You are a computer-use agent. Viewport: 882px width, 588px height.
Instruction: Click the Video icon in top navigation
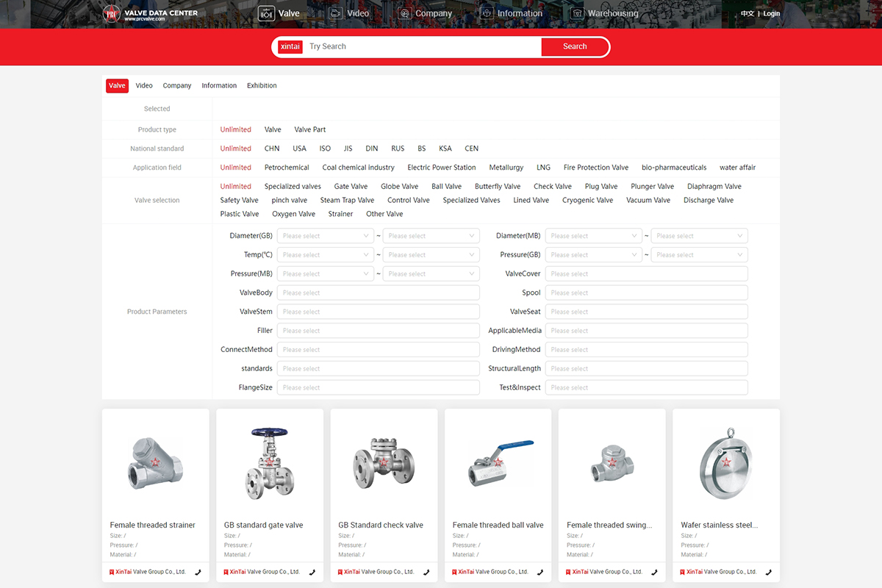point(336,13)
